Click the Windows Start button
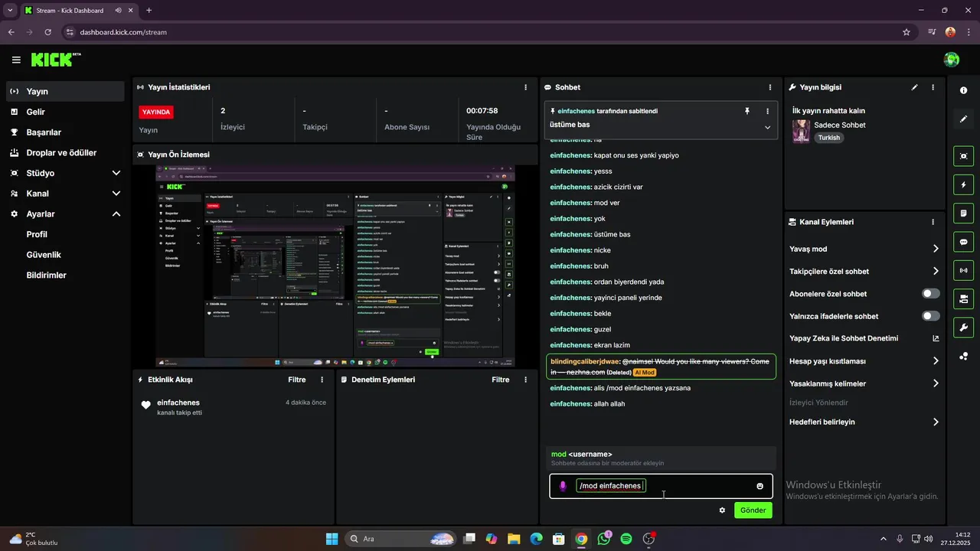The image size is (980, 551). pos(332,539)
